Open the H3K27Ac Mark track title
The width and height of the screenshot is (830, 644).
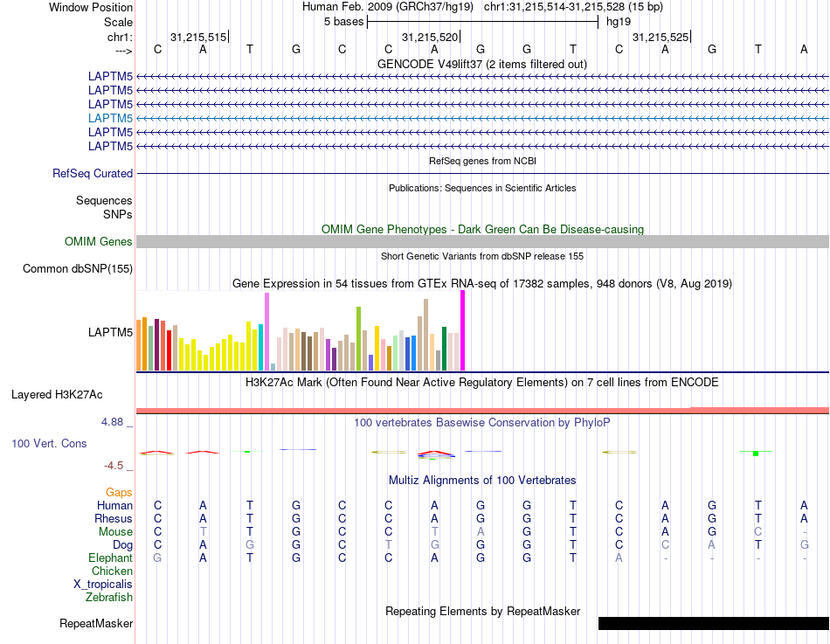click(x=481, y=383)
